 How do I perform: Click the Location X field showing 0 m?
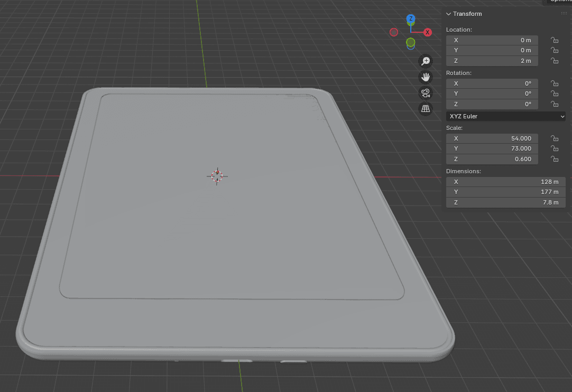[x=492, y=40]
